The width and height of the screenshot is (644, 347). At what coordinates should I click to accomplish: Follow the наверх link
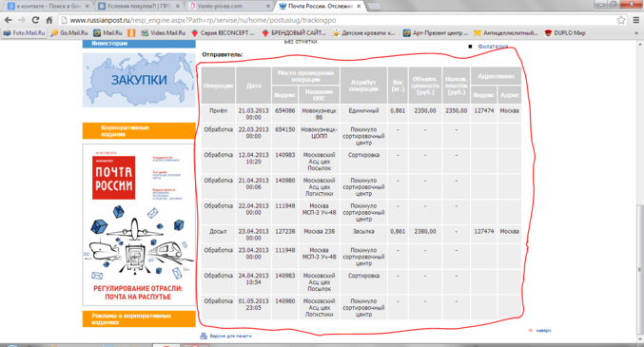543,330
